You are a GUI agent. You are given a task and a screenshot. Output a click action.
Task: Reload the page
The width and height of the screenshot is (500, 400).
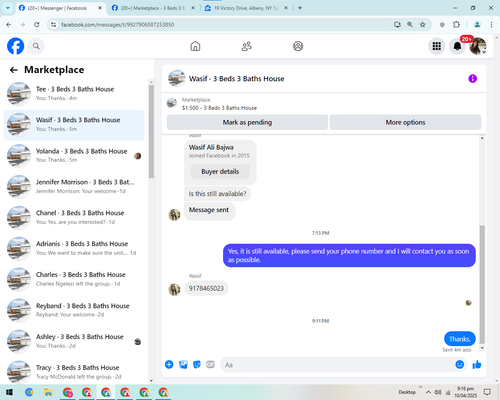tap(37, 24)
